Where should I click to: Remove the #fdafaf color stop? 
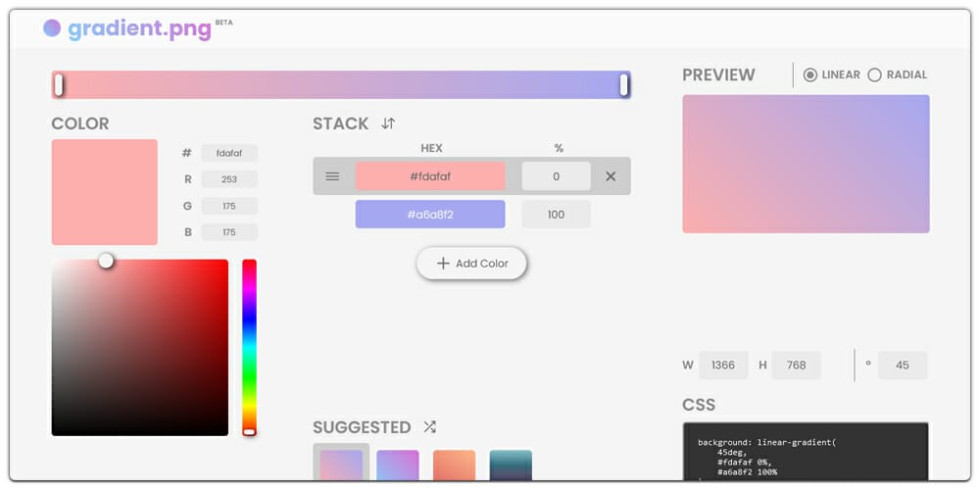point(611,176)
